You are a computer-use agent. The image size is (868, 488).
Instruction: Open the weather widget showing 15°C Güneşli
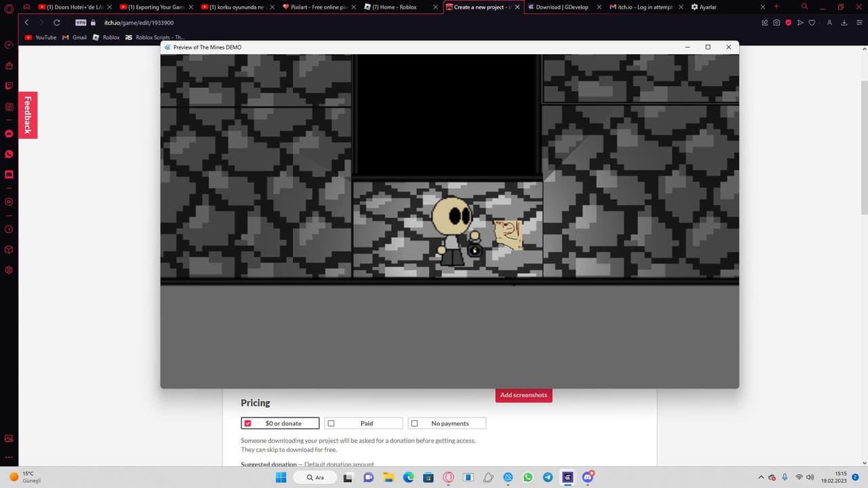point(26,477)
